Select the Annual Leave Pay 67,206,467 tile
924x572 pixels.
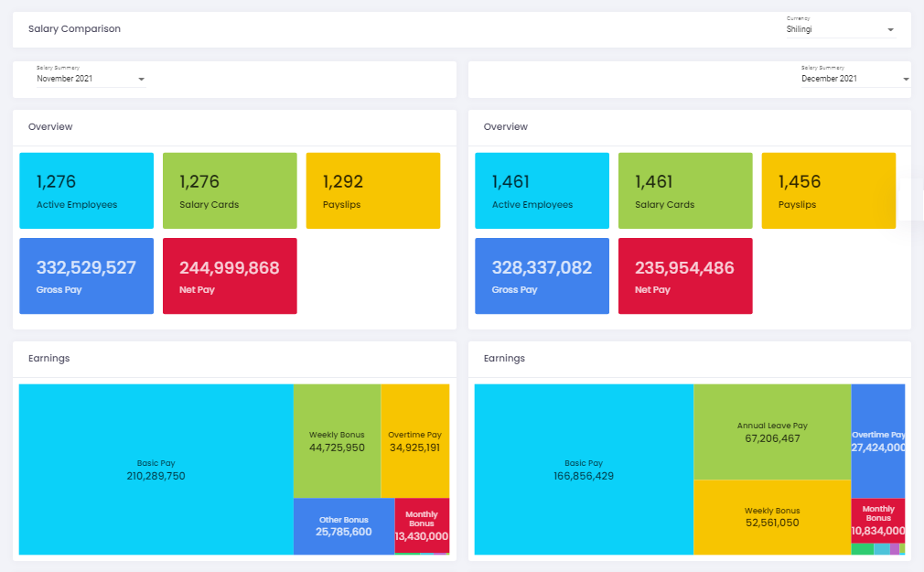click(772, 432)
